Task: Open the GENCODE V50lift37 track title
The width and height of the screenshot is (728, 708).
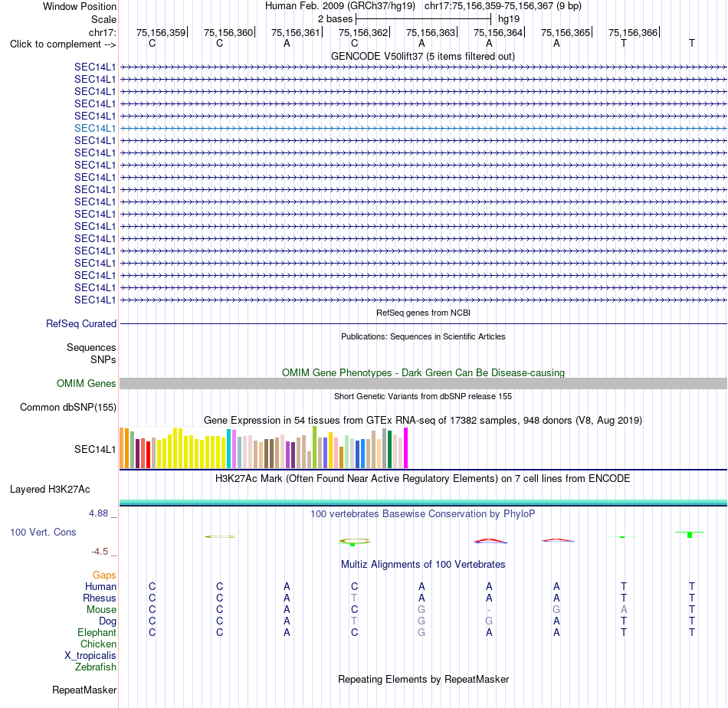Action: click(x=422, y=56)
